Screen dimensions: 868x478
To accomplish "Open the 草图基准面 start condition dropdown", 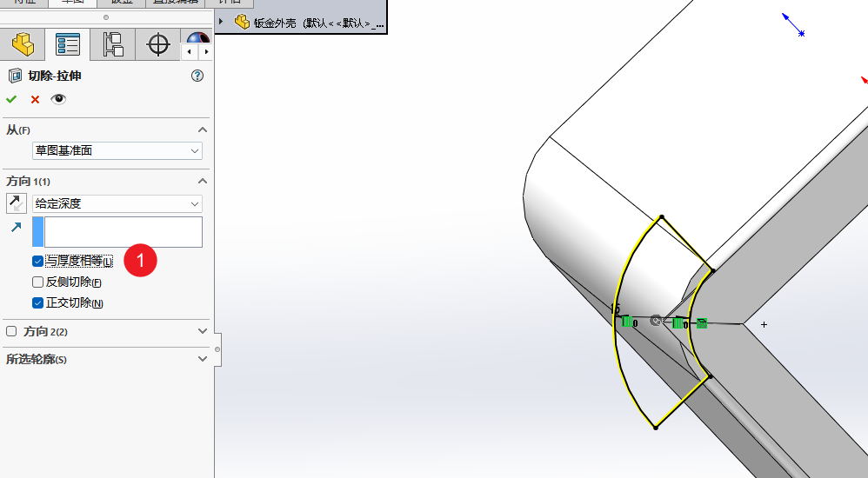I will point(117,151).
